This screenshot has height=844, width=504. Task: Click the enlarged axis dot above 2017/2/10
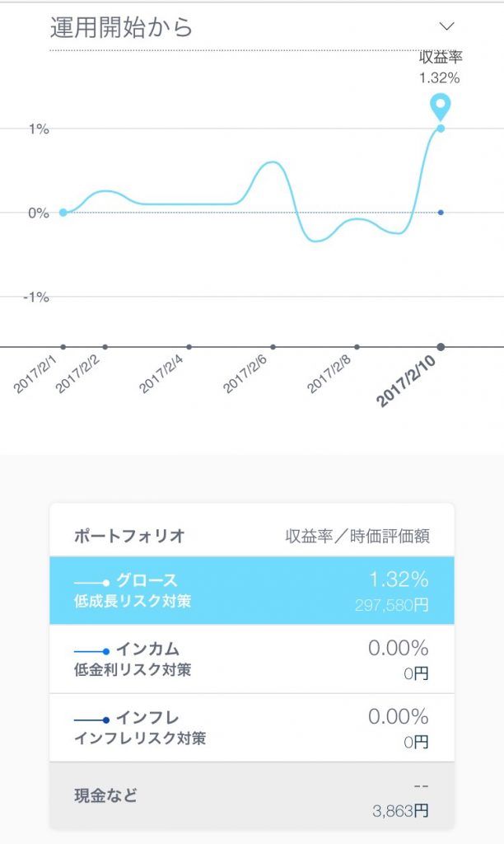click(441, 347)
